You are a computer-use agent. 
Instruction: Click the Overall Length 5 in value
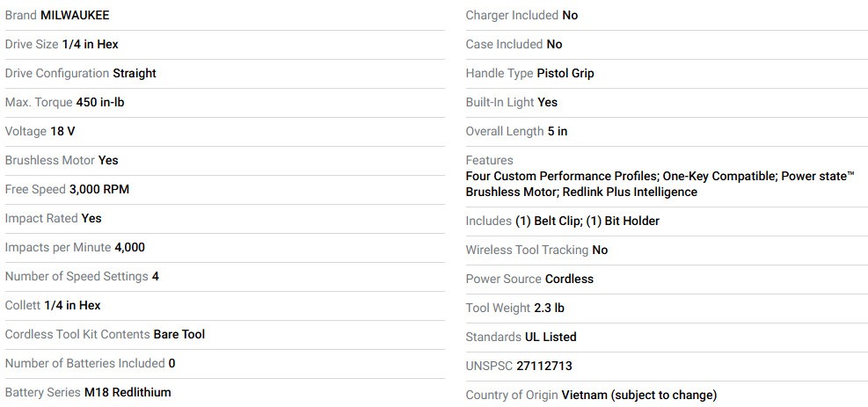pyautogui.click(x=558, y=132)
